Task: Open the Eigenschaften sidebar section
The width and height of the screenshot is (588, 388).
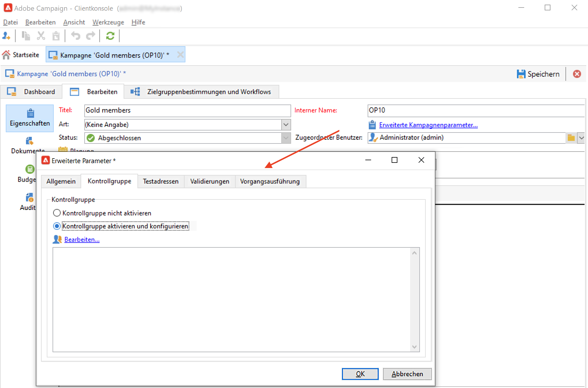Action: click(x=30, y=118)
